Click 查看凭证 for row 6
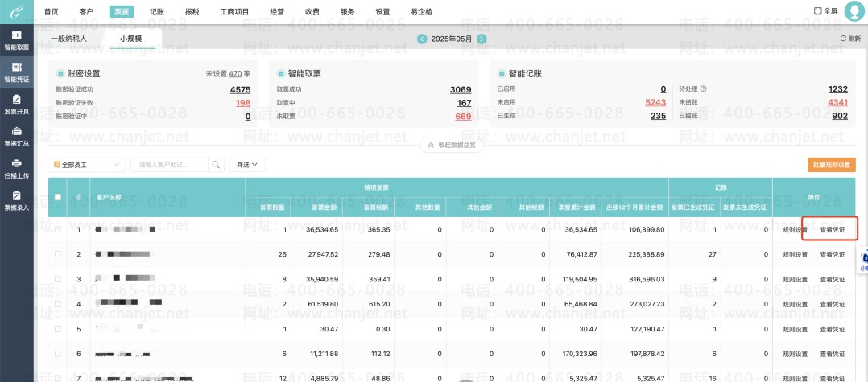Image resolution: width=868 pixels, height=382 pixels. click(833, 354)
